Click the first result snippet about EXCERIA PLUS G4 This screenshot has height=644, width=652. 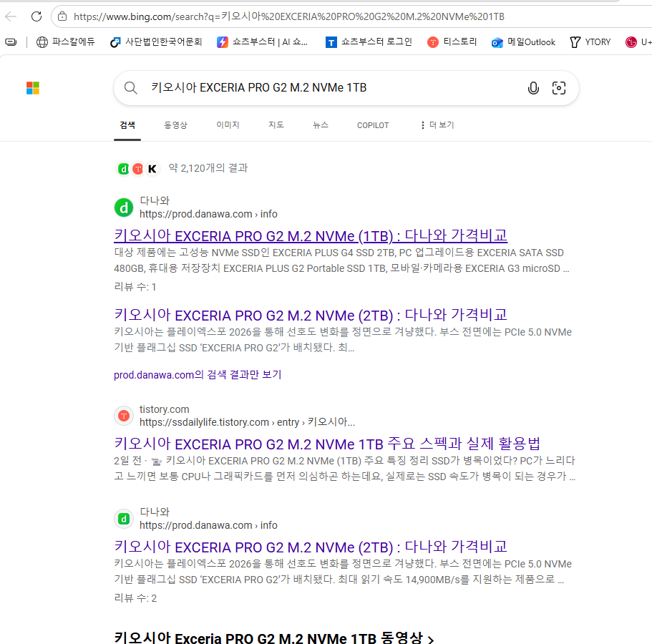(x=342, y=260)
